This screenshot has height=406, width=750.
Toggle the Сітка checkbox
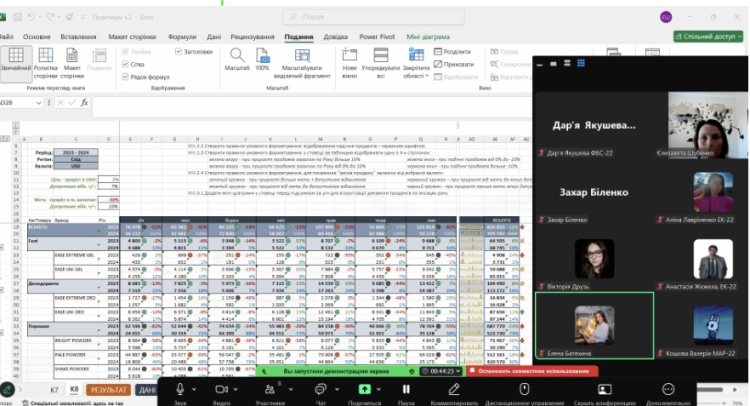126,63
